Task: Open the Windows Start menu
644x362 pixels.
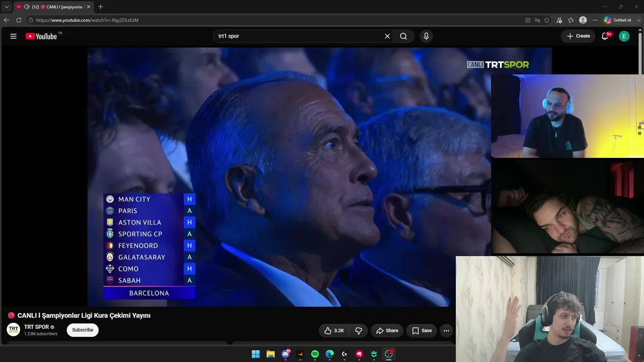Action: (x=256, y=354)
